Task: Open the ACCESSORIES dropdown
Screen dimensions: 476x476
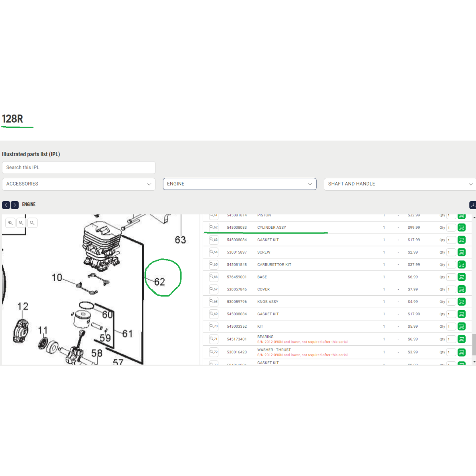Action: point(79,184)
